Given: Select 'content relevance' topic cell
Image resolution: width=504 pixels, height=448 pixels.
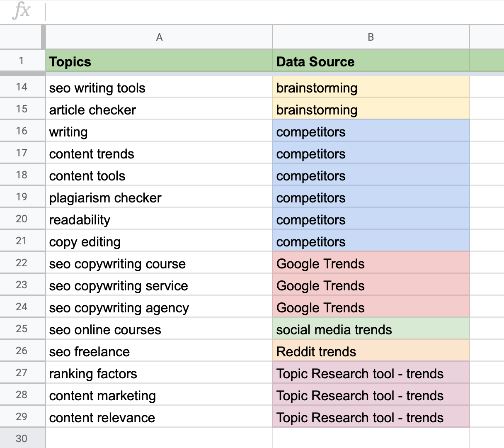Looking at the screenshot, I should click(x=159, y=418).
